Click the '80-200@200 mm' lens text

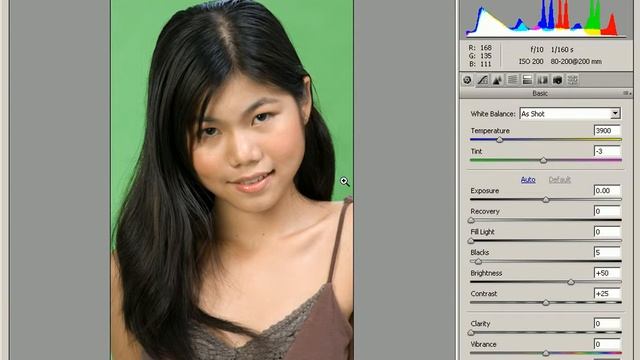(x=576, y=62)
